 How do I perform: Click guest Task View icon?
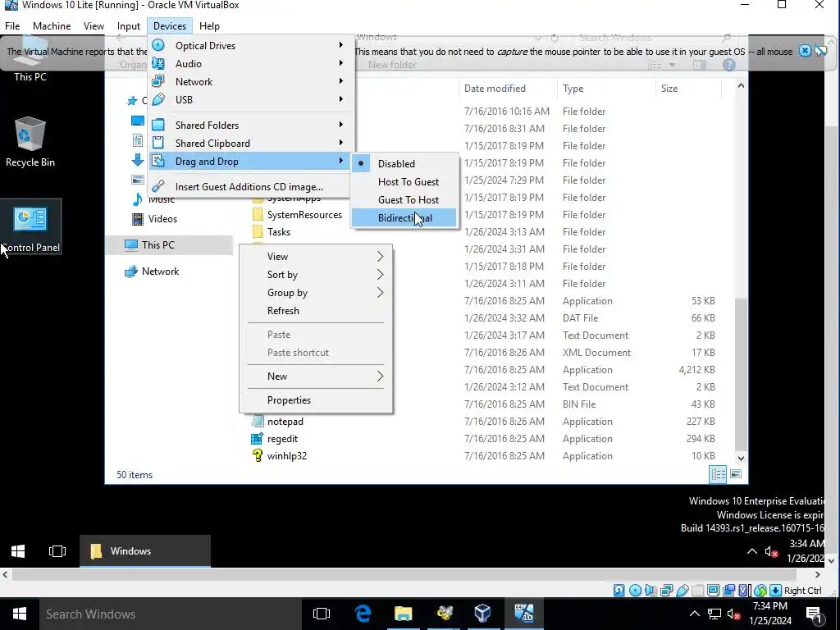[57, 551]
